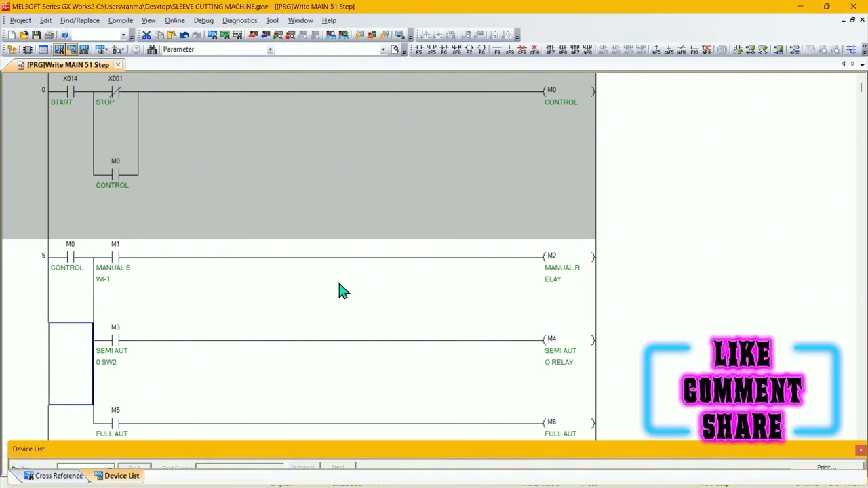This screenshot has width=868, height=488.
Task: Open the Diagnostics menu
Action: [x=239, y=20]
